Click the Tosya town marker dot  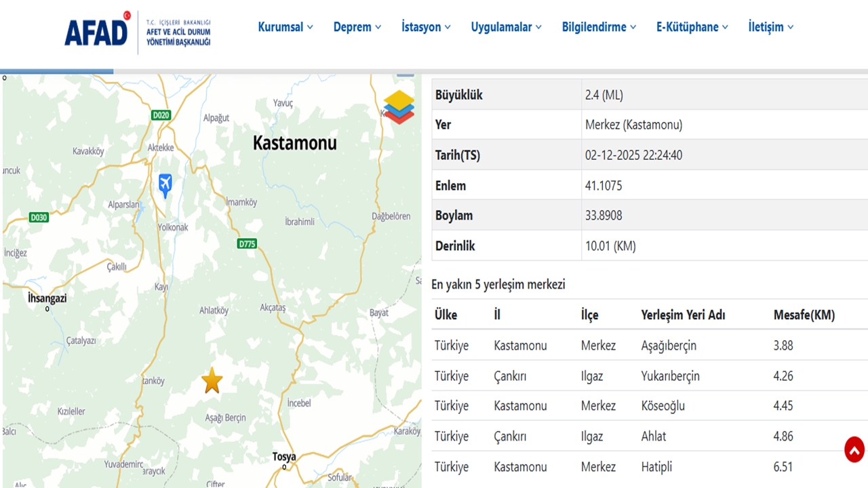click(284, 467)
